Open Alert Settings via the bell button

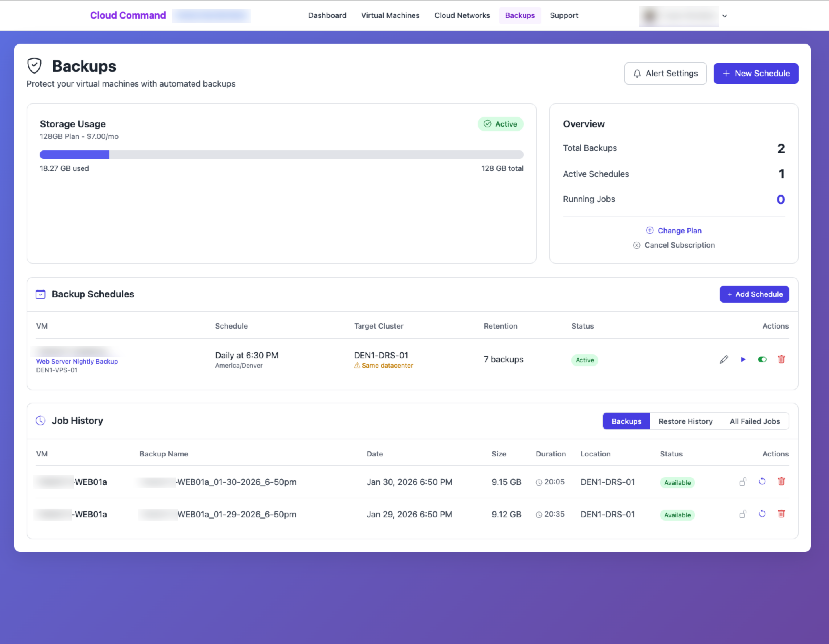pyautogui.click(x=665, y=73)
